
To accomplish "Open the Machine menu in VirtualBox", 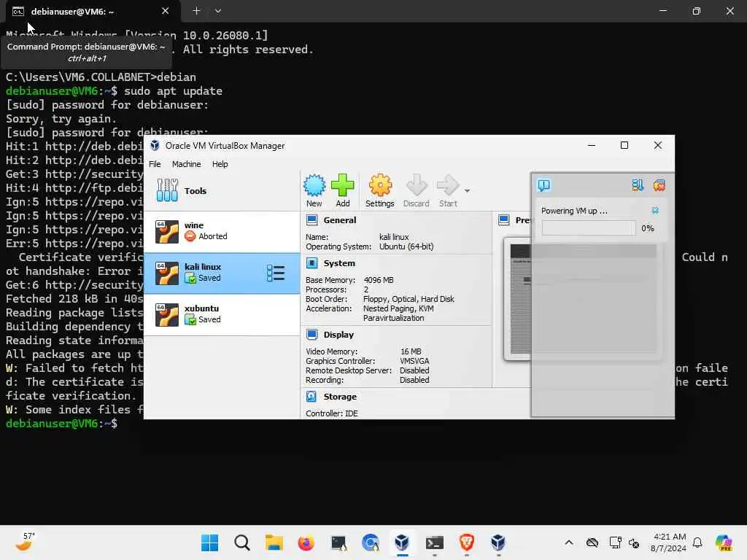I will [x=186, y=164].
